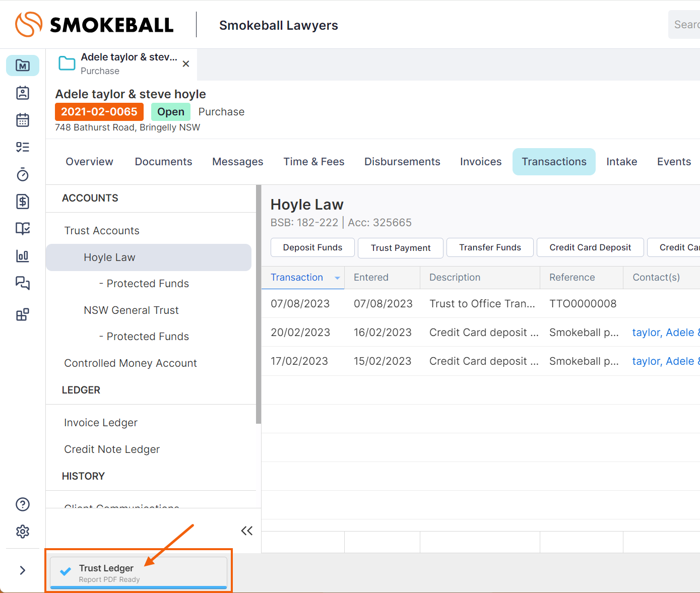Select the TTO0000008 reference cell
Screen dimensions: 700x593
(x=583, y=304)
